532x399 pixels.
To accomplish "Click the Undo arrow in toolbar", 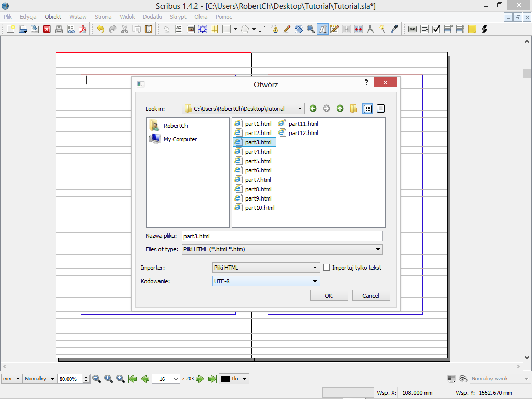I will (x=101, y=29).
